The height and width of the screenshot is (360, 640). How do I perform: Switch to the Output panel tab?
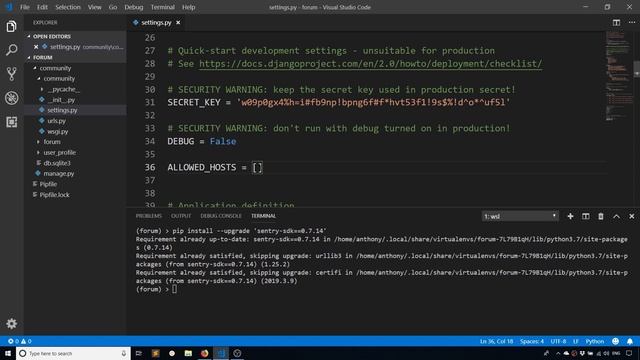[x=181, y=216]
